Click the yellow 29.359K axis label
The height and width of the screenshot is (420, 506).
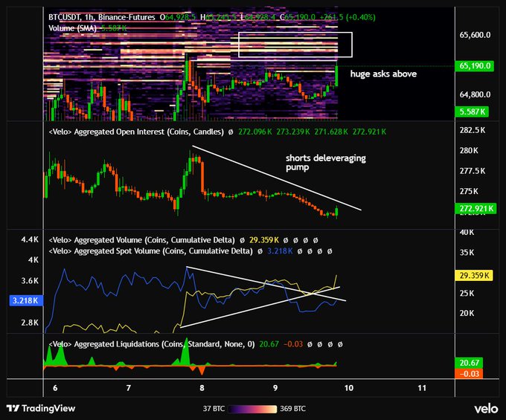coord(474,276)
